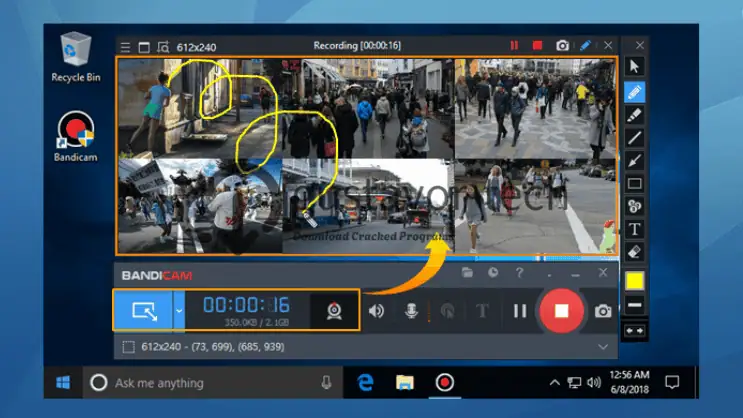Open Microsoft Edge from taskbar
Screen dimensions: 743x418
click(365, 382)
